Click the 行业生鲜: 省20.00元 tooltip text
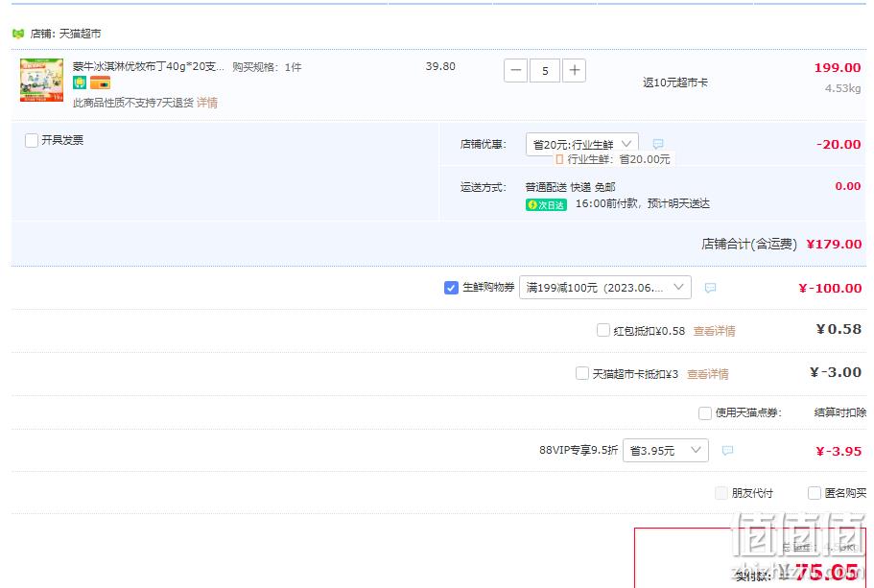This screenshot has width=874, height=588. (x=618, y=159)
